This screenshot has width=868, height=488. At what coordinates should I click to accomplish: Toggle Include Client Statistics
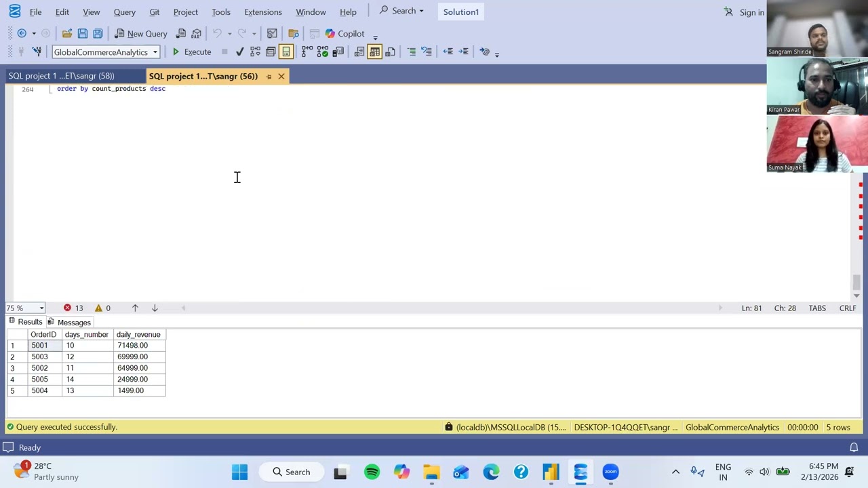pos(338,52)
